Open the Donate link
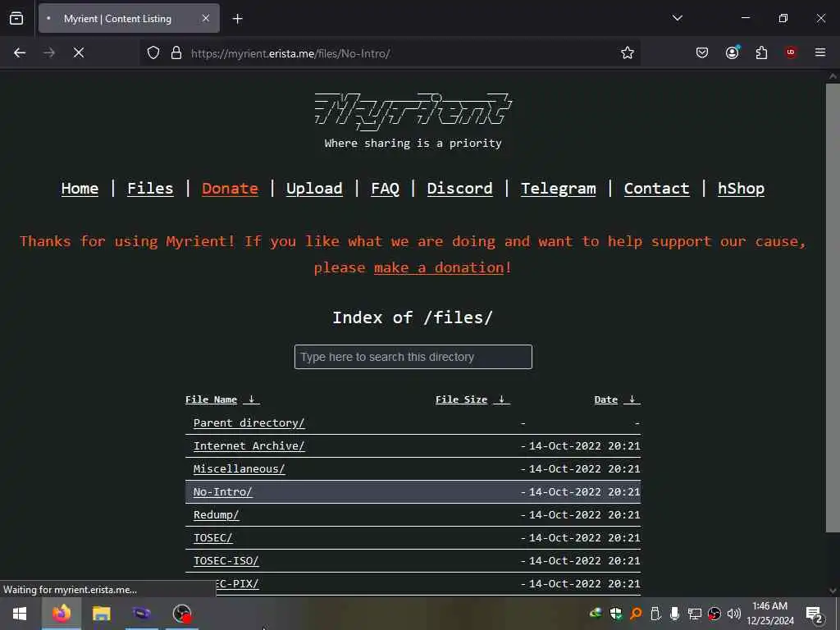 click(x=230, y=189)
